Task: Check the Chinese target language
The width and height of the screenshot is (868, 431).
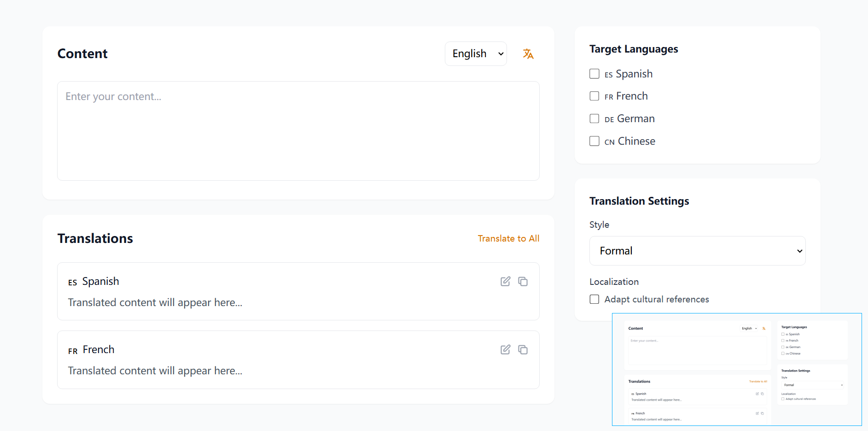Action: coord(594,141)
